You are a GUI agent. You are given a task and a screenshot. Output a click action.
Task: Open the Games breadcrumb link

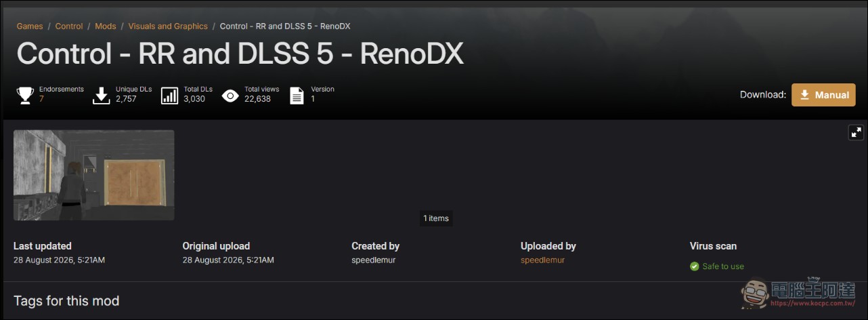pyautogui.click(x=30, y=26)
